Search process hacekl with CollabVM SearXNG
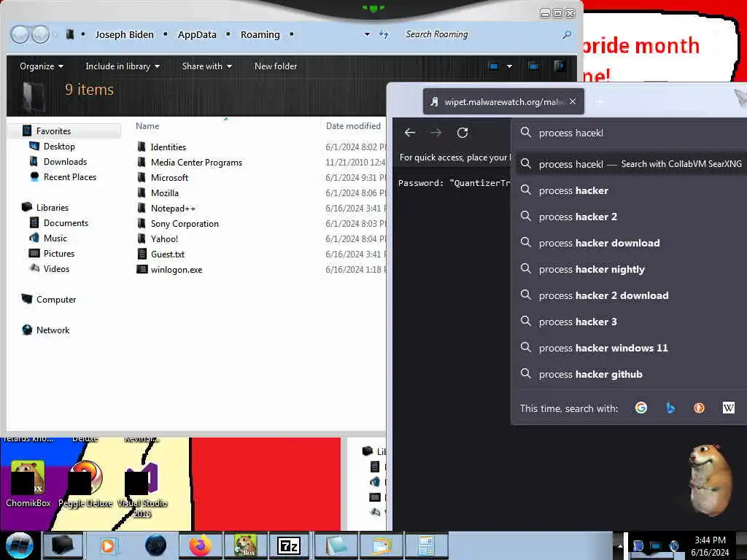 631,164
